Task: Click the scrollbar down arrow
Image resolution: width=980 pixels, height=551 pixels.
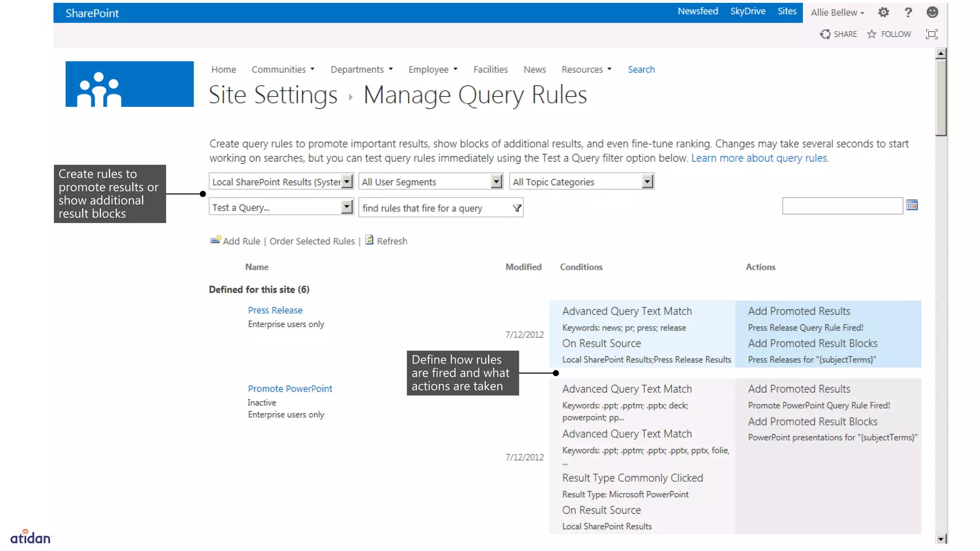Action: (941, 539)
